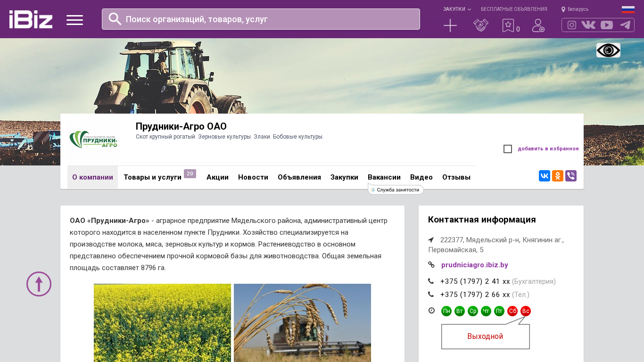
Task: Share page via Odnoklassniki icon
Action: pos(558,176)
